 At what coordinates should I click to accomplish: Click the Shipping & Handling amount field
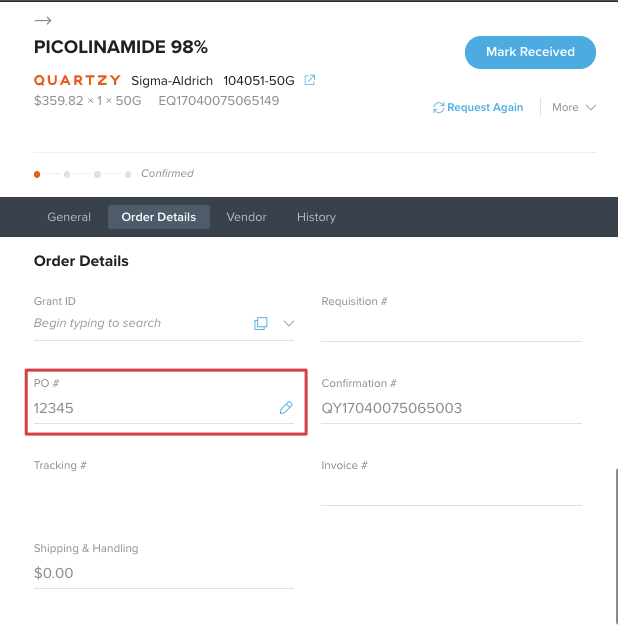click(164, 573)
